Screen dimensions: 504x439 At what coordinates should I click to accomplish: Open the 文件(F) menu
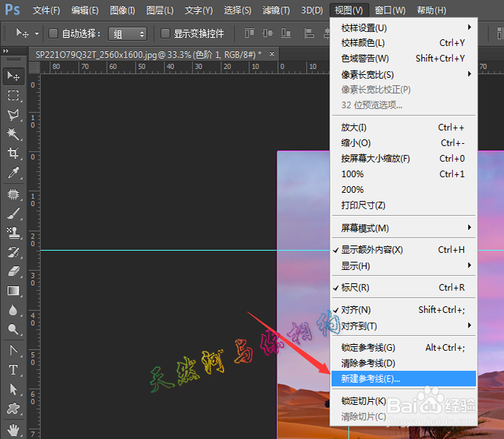pos(46,10)
